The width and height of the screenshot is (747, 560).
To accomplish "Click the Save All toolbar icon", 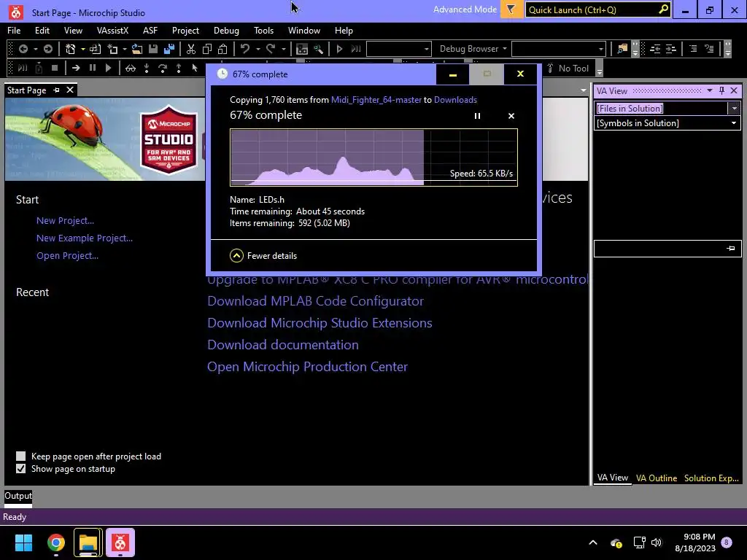I will click(169, 49).
